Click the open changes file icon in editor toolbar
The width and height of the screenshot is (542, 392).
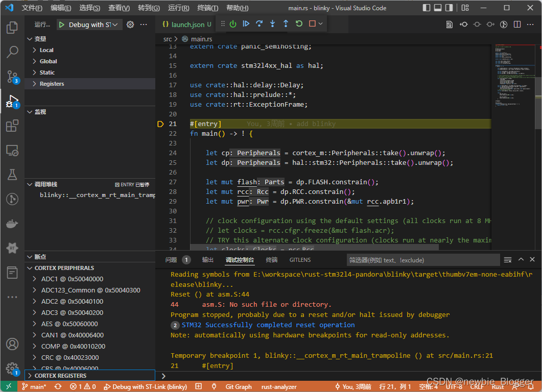(450, 24)
